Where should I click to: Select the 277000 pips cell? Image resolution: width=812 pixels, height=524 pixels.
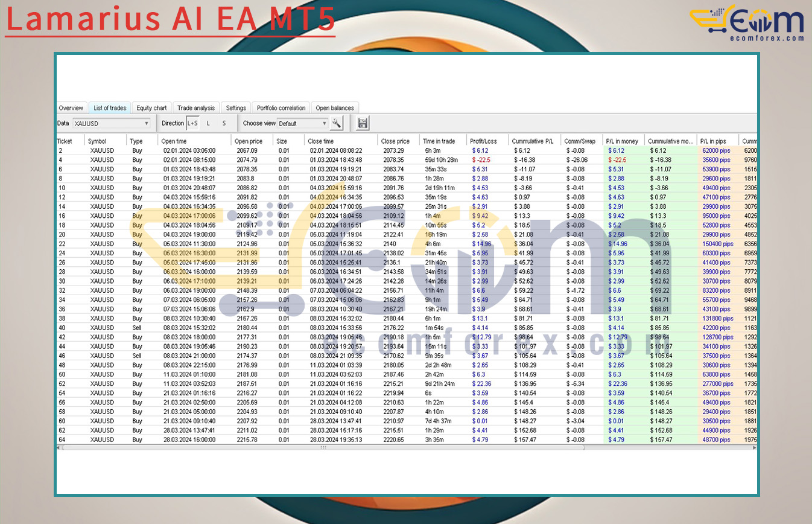(x=718, y=383)
